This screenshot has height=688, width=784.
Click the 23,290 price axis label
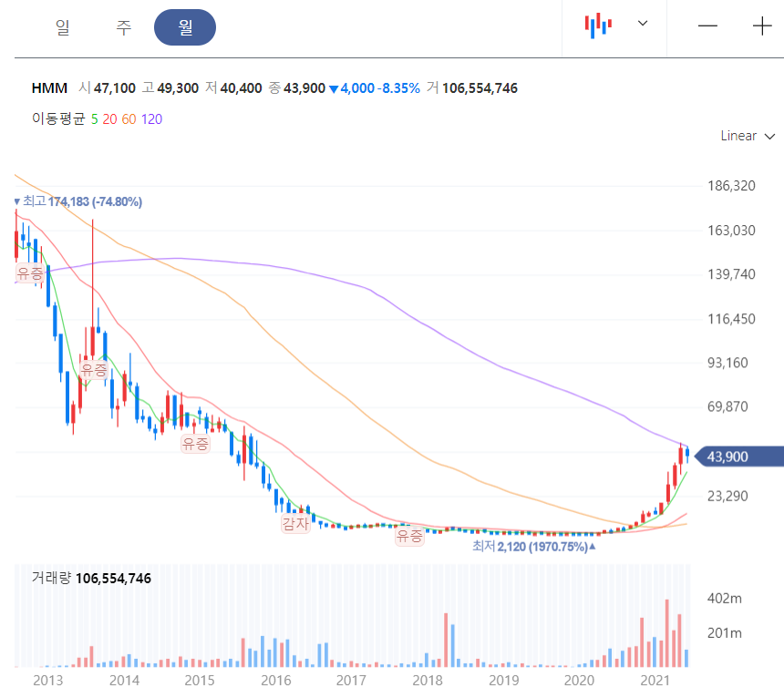pyautogui.click(x=727, y=496)
